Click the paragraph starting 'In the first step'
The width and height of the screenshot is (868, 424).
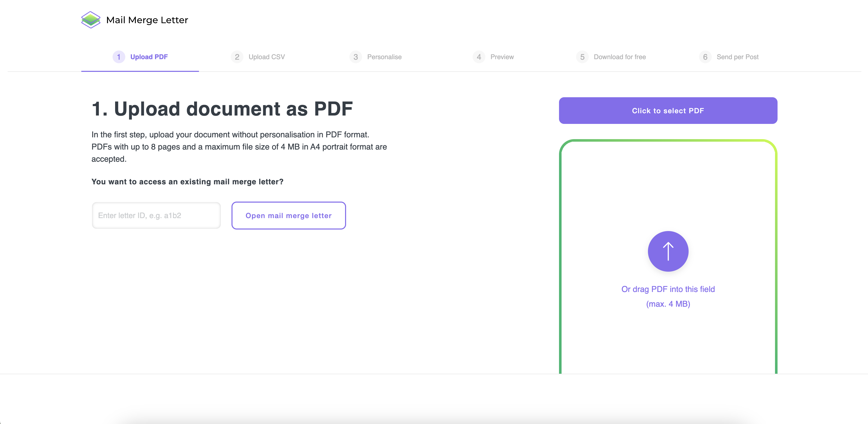pos(239,147)
